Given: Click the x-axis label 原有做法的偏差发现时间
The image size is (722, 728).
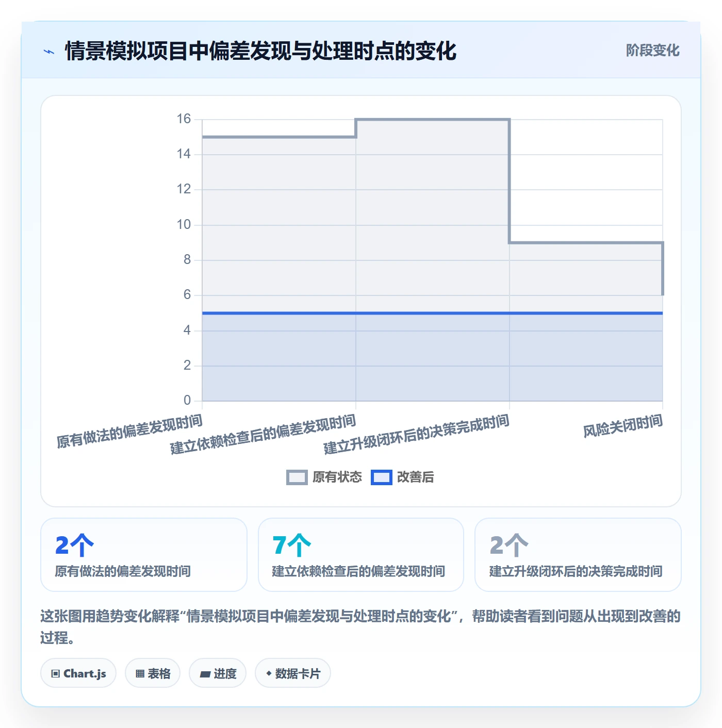Looking at the screenshot, I should click(x=129, y=431).
